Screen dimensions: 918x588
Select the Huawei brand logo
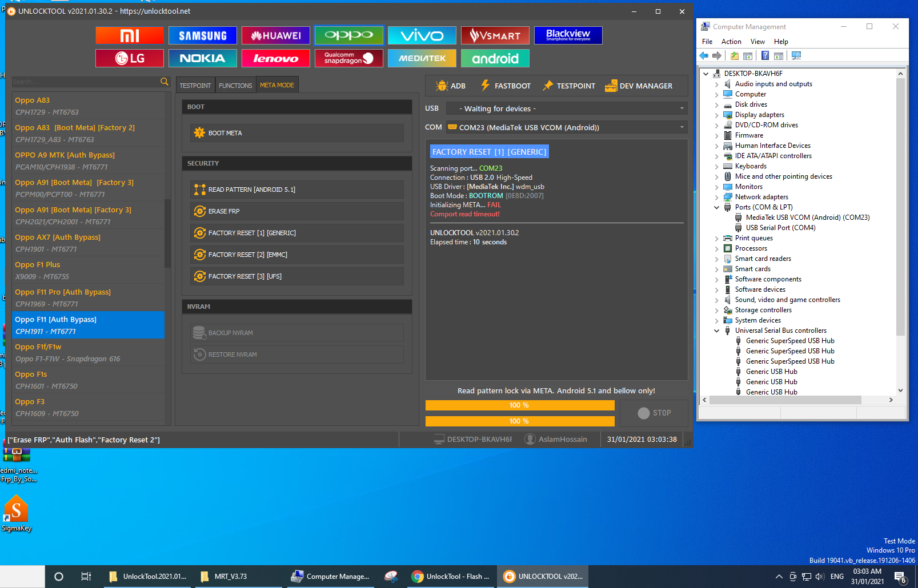tap(276, 35)
